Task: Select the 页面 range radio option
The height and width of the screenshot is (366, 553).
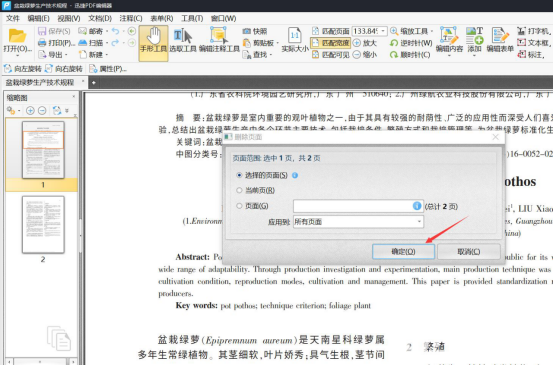Action: tap(239, 206)
